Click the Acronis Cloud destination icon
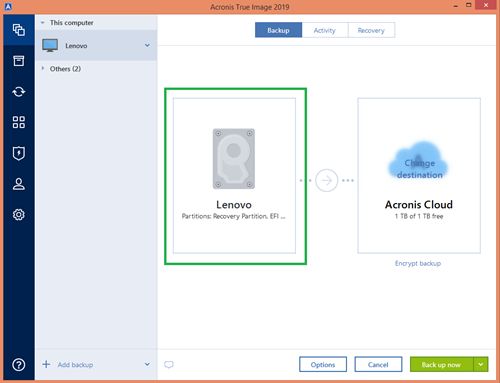Viewport: 500px width, 383px height. (x=419, y=161)
